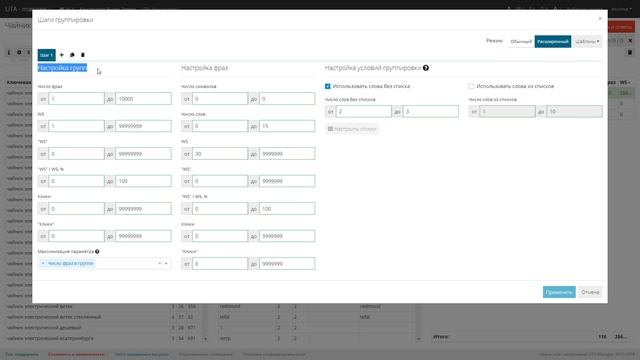Clear all maximization parameter selections
This screenshot has height=360, width=640.
click(x=160, y=263)
